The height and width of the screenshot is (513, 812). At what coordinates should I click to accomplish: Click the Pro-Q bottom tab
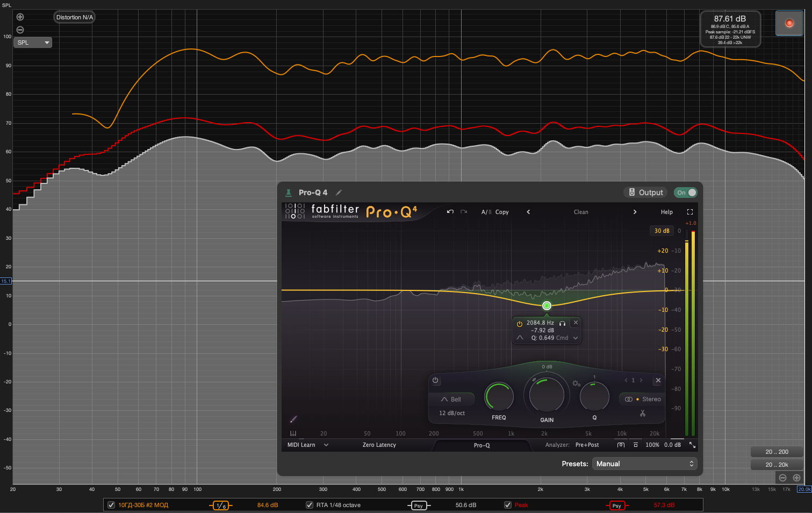[x=482, y=445]
